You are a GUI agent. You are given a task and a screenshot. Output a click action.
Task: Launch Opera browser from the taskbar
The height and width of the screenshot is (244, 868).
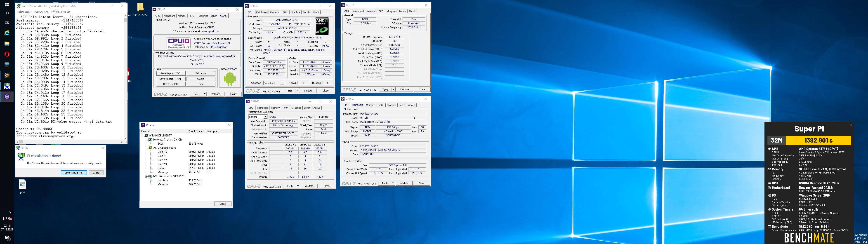click(7, 54)
